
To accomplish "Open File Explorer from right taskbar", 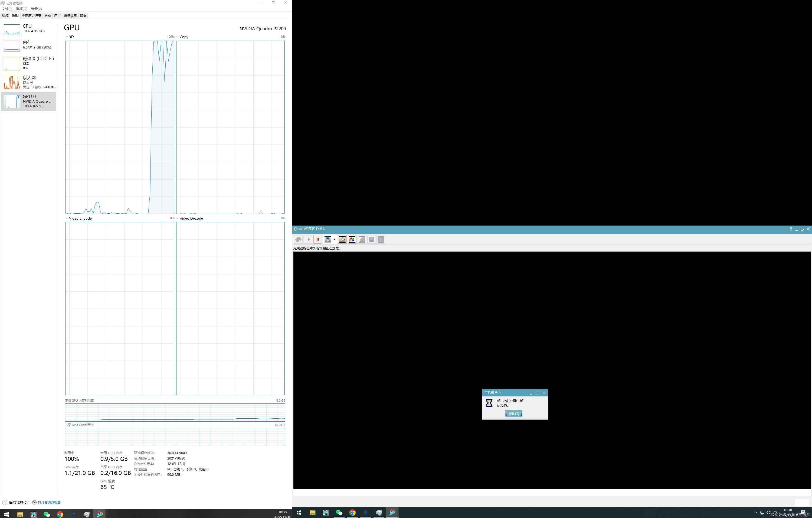I will 312,513.
